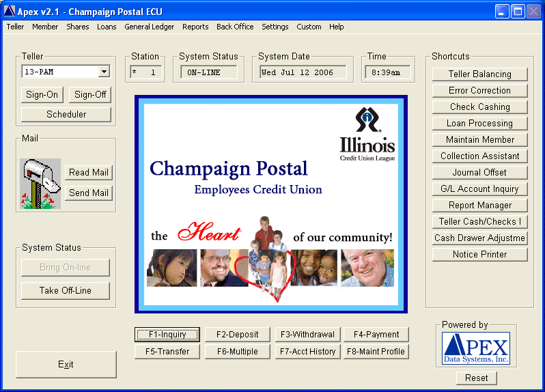The height and width of the screenshot is (392, 545).
Task: Open the Shares menu
Action: [x=78, y=27]
